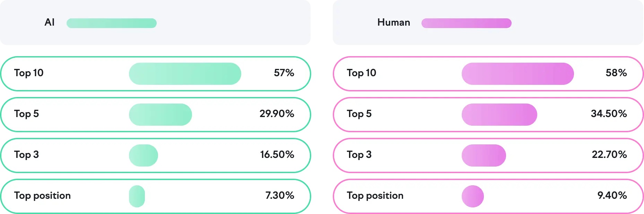Click the 58% value in Human column
The height and width of the screenshot is (214, 644).
(x=616, y=73)
